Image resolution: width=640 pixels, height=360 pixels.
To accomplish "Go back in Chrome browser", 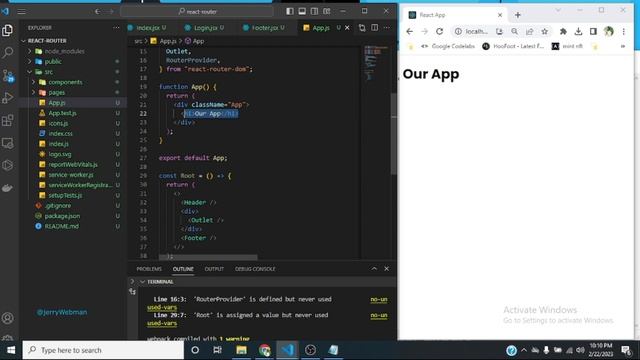I will (409, 31).
